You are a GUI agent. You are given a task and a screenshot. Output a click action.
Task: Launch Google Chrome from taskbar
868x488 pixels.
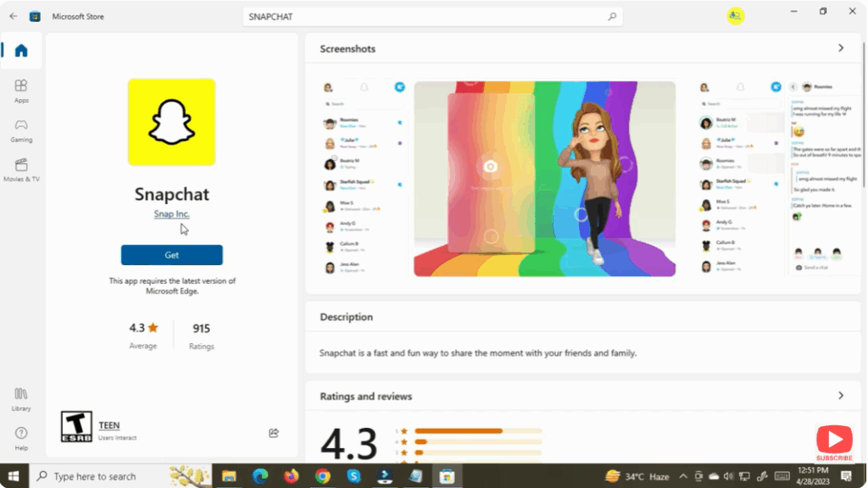[x=322, y=476]
